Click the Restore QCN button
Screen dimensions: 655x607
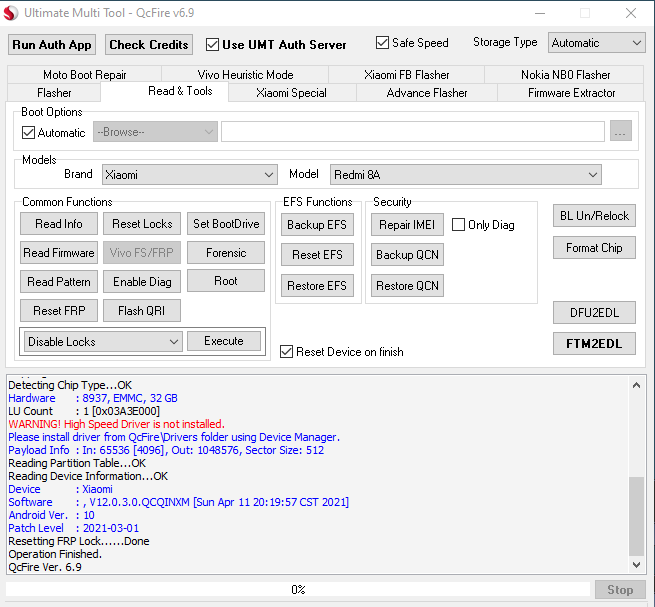[407, 286]
